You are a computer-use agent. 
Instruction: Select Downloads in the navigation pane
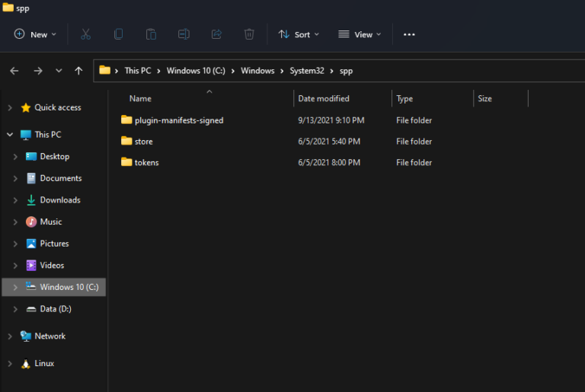[x=59, y=200]
